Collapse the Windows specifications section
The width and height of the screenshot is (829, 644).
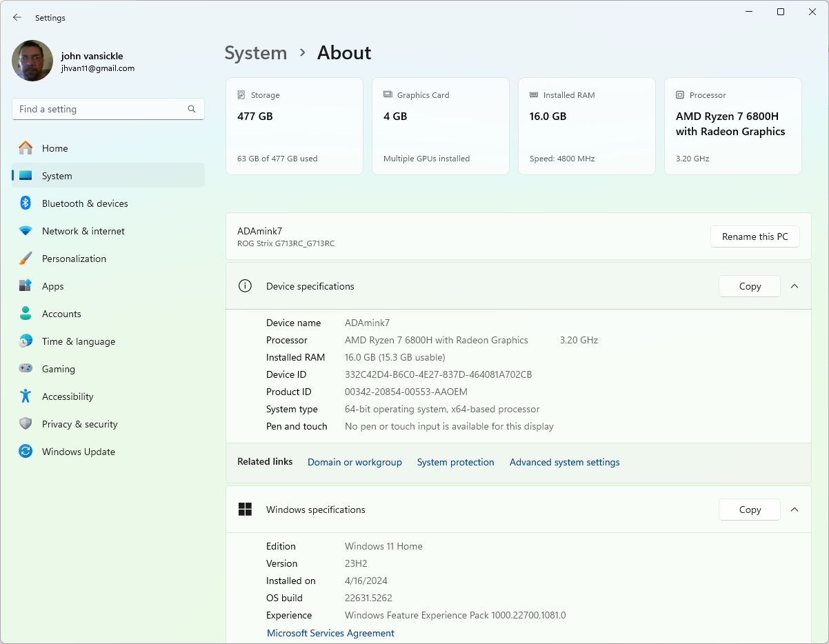pyautogui.click(x=795, y=510)
